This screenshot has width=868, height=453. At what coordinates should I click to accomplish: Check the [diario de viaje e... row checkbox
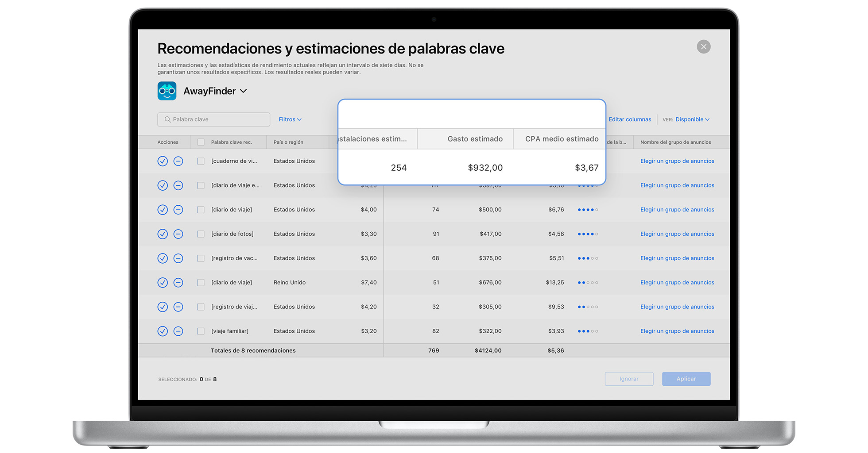[x=201, y=185]
